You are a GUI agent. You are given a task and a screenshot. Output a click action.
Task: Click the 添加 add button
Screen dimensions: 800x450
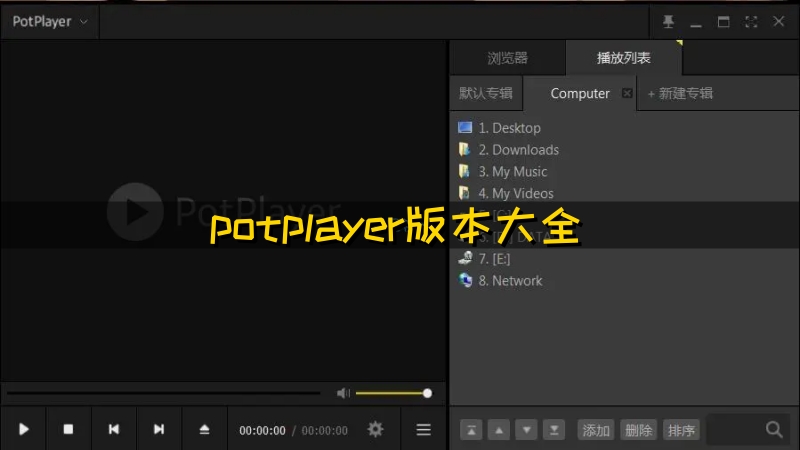coord(596,430)
